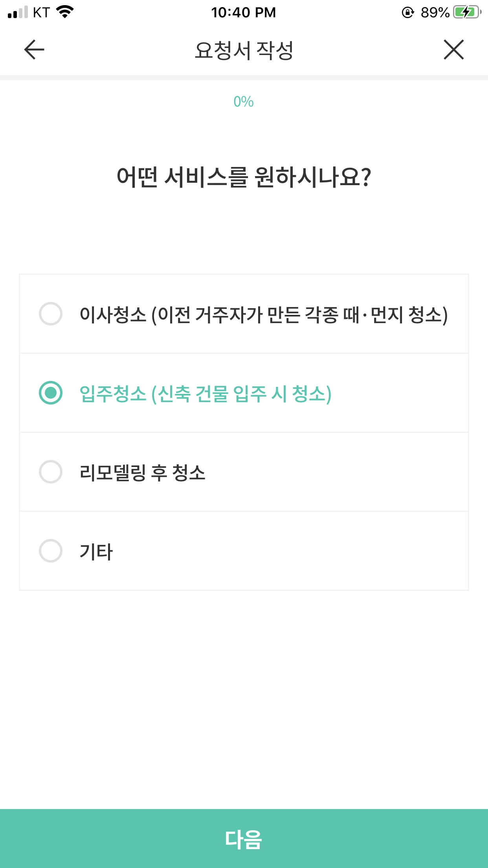
Task: Select the 기타 radio button
Action: coord(51,551)
